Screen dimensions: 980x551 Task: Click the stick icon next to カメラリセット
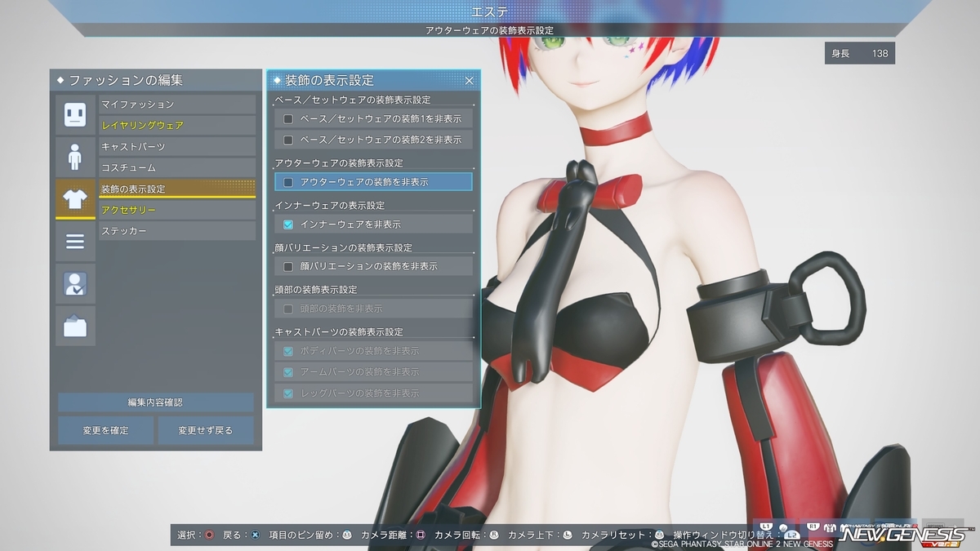coord(659,535)
